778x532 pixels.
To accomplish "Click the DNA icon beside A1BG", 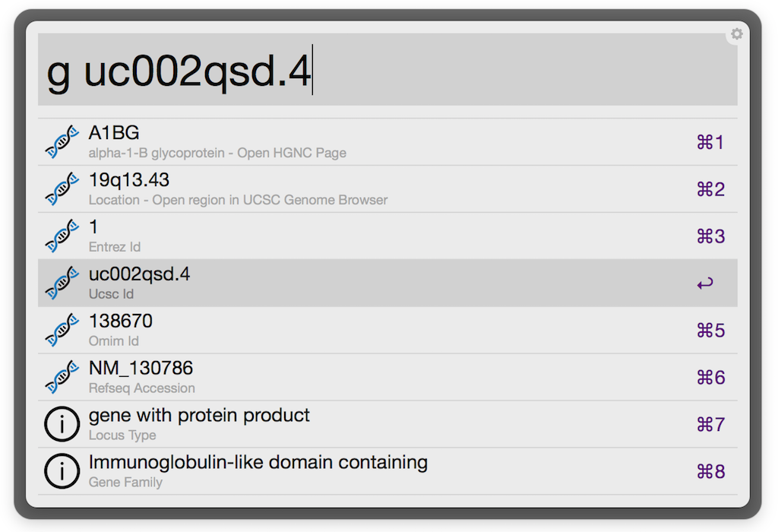I will pos(62,142).
